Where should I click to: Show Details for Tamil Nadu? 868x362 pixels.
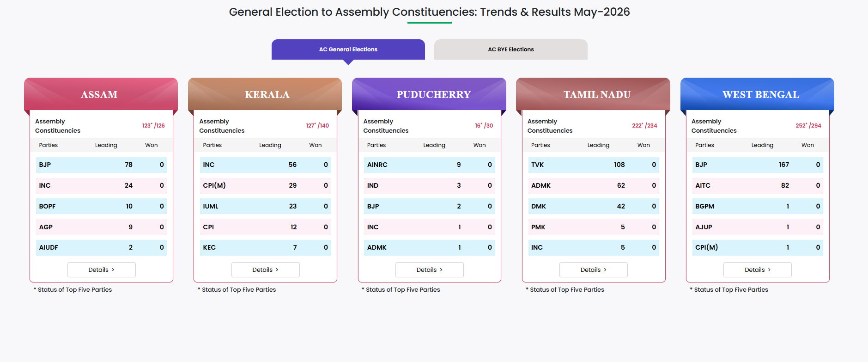(x=594, y=270)
